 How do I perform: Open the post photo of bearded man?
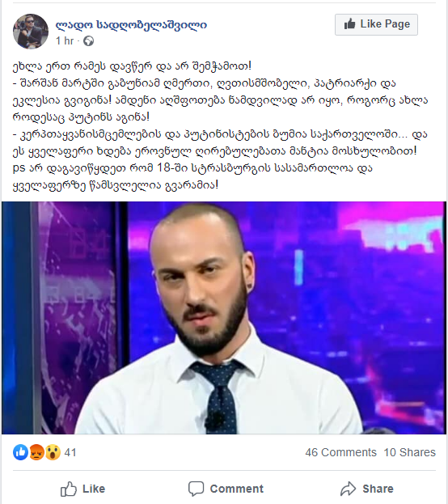pyautogui.click(x=224, y=318)
